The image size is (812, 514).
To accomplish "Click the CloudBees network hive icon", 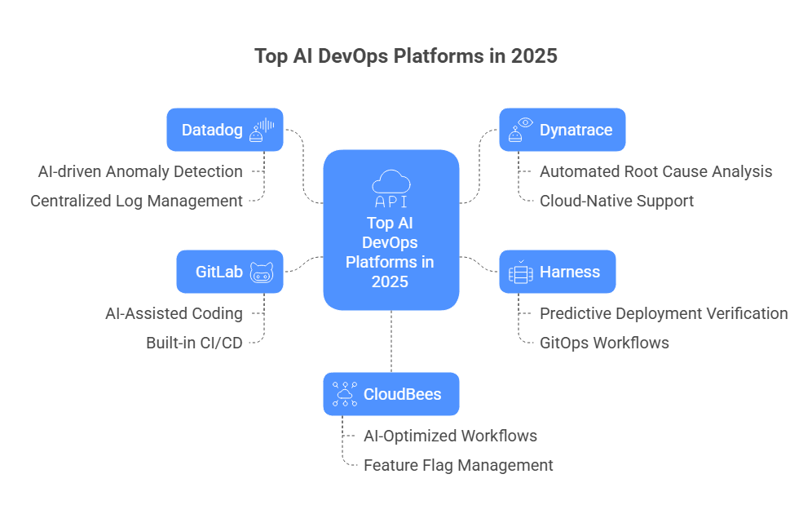I will (x=345, y=393).
